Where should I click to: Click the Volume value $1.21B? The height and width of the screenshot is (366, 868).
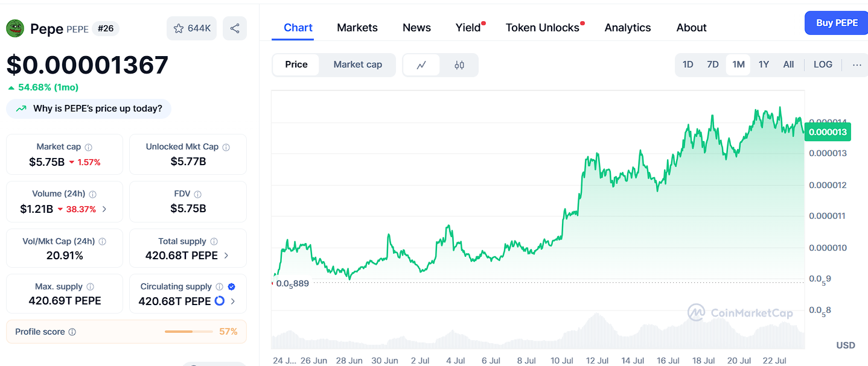point(37,209)
